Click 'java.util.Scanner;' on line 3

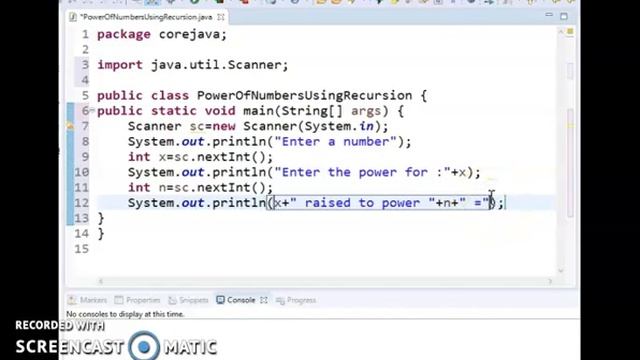(220, 65)
